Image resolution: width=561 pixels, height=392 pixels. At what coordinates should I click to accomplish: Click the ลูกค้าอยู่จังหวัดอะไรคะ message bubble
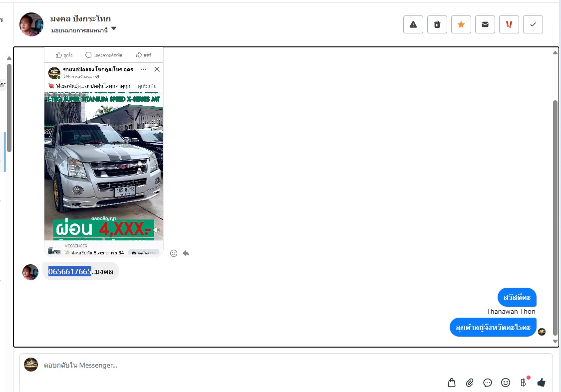[493, 327]
